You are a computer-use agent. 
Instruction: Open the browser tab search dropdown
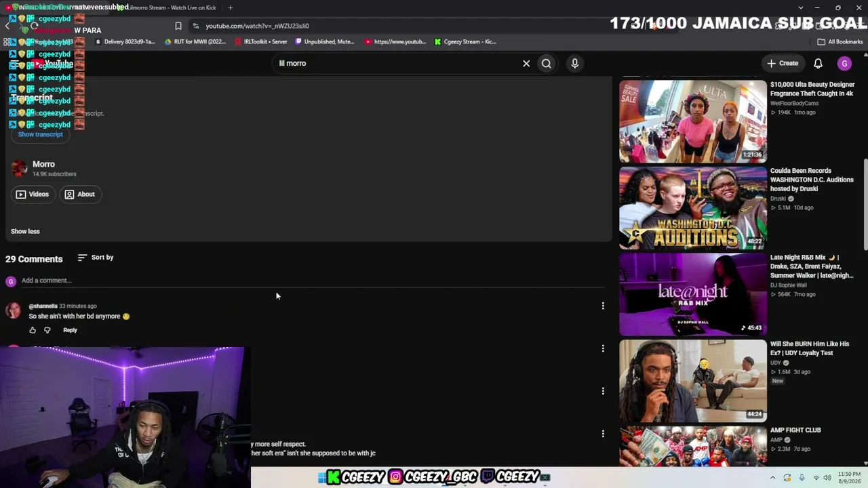[801, 7]
